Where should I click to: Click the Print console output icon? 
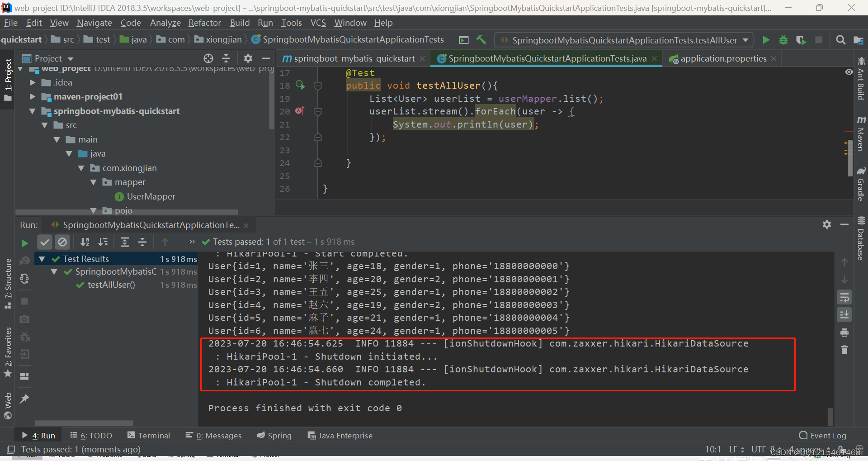click(844, 333)
